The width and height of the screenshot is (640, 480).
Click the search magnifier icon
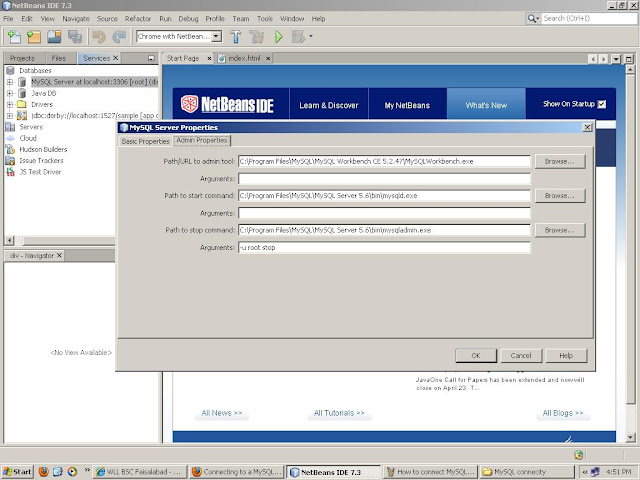(x=531, y=18)
